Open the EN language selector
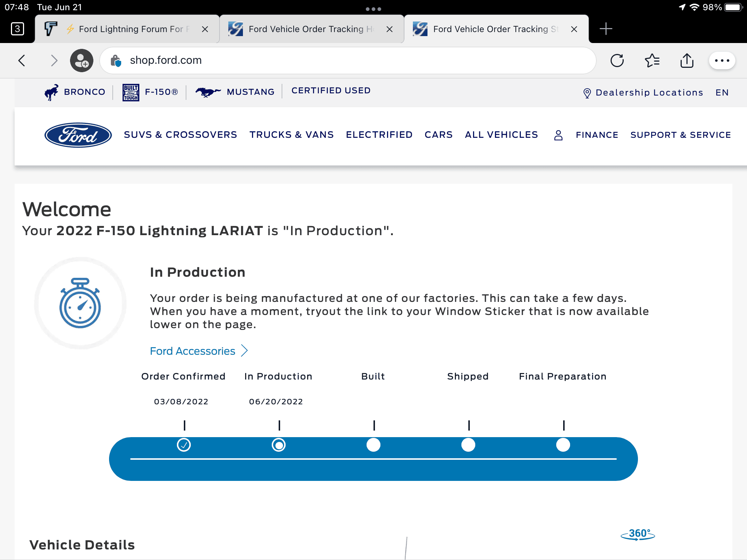 722,93
